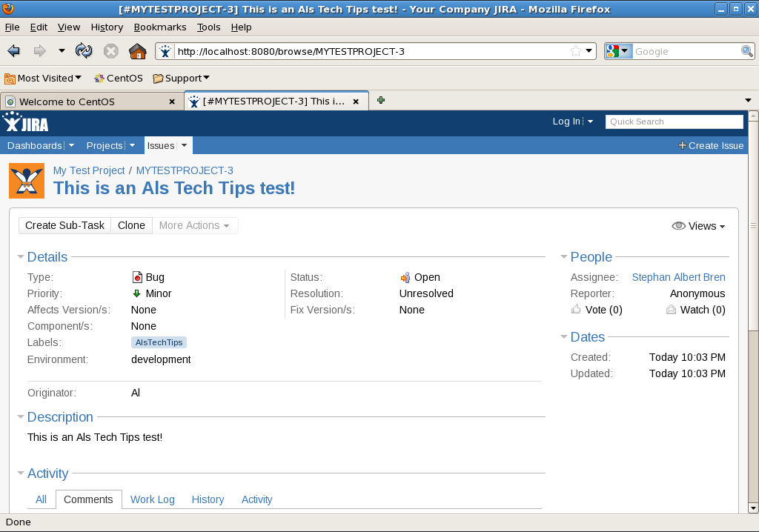Click the Vote thumbs-up icon

pos(576,309)
